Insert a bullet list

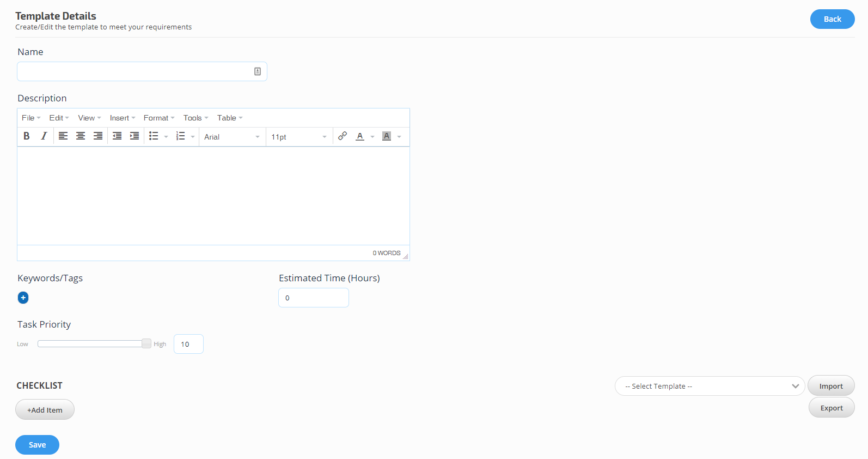[154, 136]
